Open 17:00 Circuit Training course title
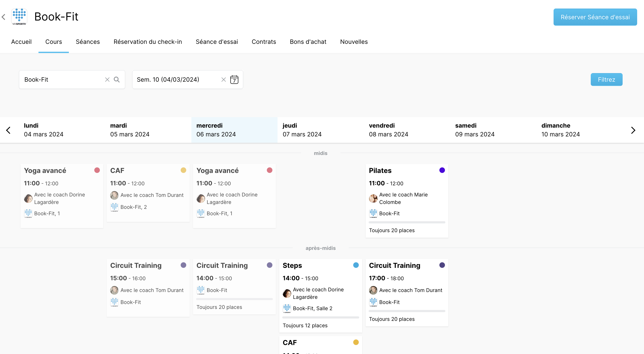Image resolution: width=644 pixels, height=354 pixels. 394,265
